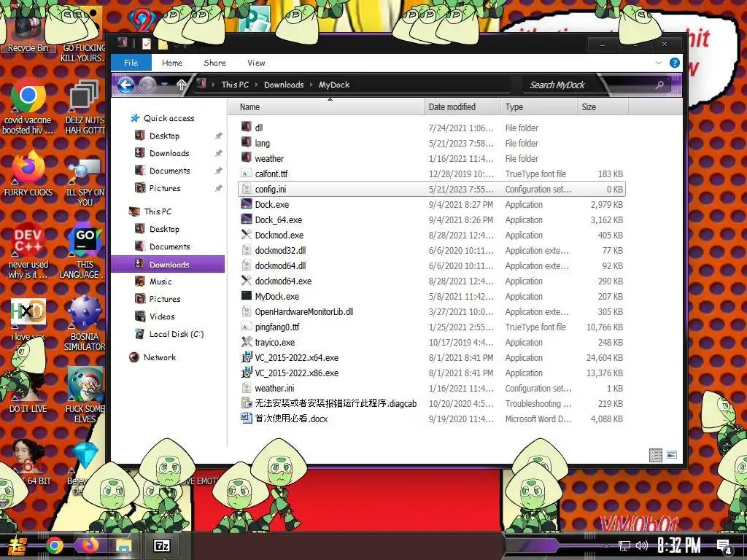The image size is (747, 560).
Task: Expand the ribbon with the chevron
Action: coord(659,63)
